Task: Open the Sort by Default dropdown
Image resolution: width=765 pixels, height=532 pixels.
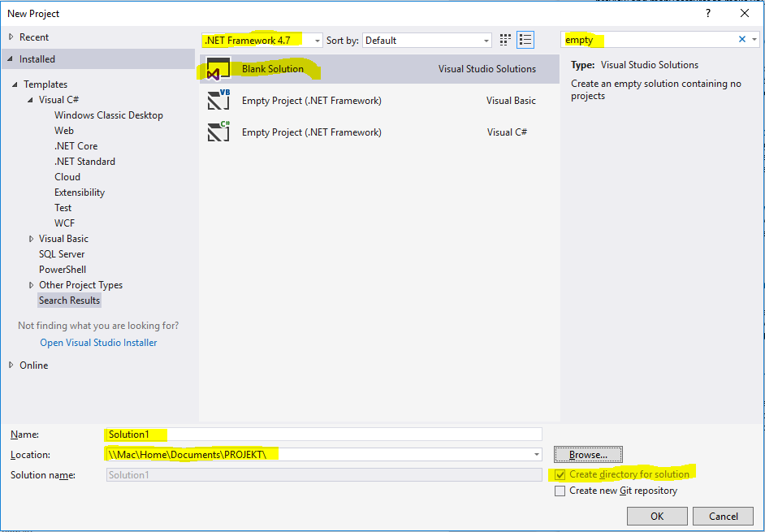Action: click(427, 41)
